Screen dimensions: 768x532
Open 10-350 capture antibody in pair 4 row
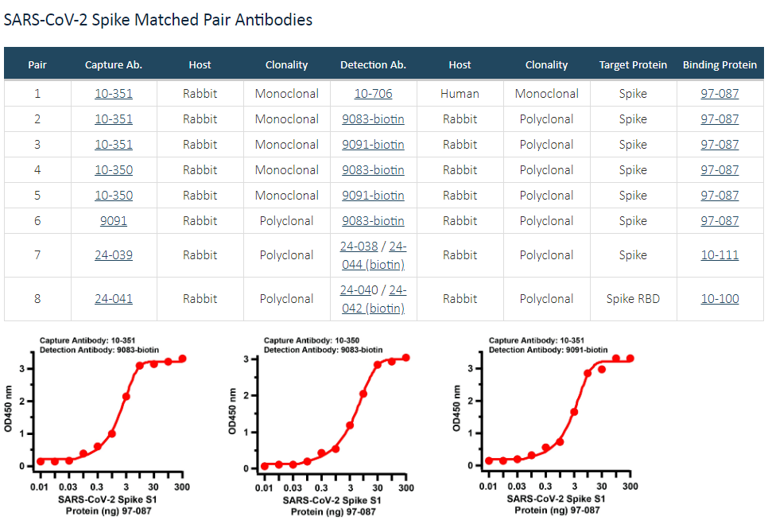click(114, 170)
